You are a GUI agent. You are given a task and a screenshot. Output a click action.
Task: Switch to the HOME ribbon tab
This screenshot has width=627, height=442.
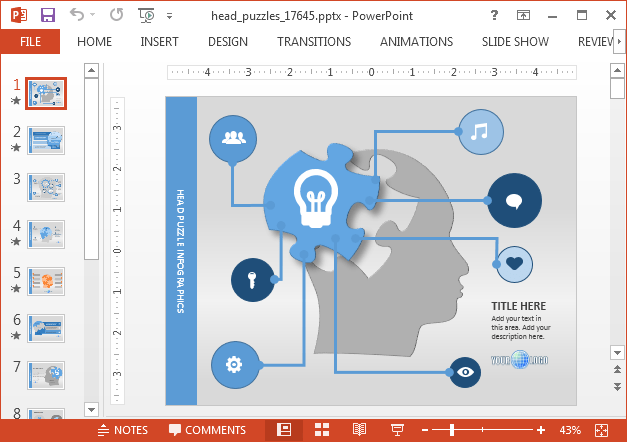pos(94,42)
